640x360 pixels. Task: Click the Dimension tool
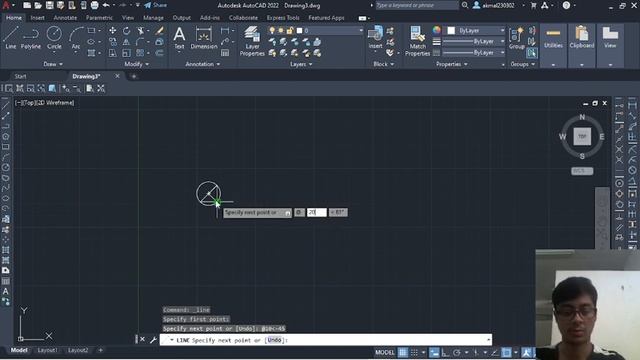[x=204, y=38]
